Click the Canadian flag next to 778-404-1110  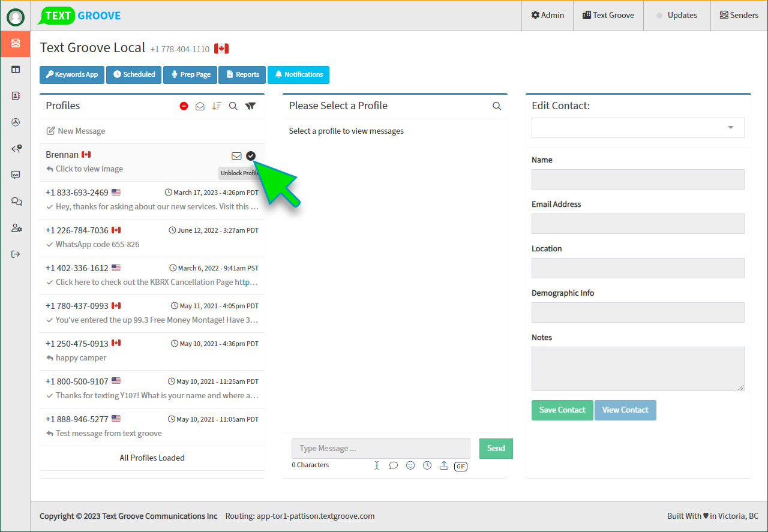click(x=221, y=49)
